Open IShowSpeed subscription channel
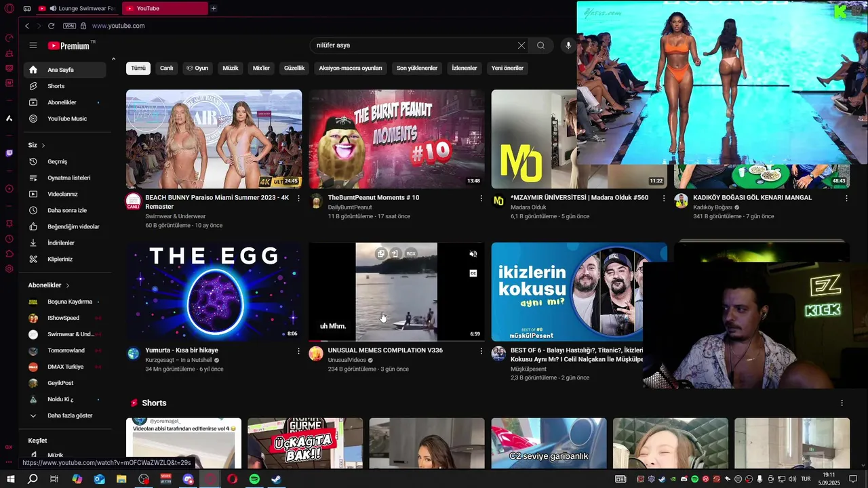This screenshot has height=488, width=868. click(65, 318)
